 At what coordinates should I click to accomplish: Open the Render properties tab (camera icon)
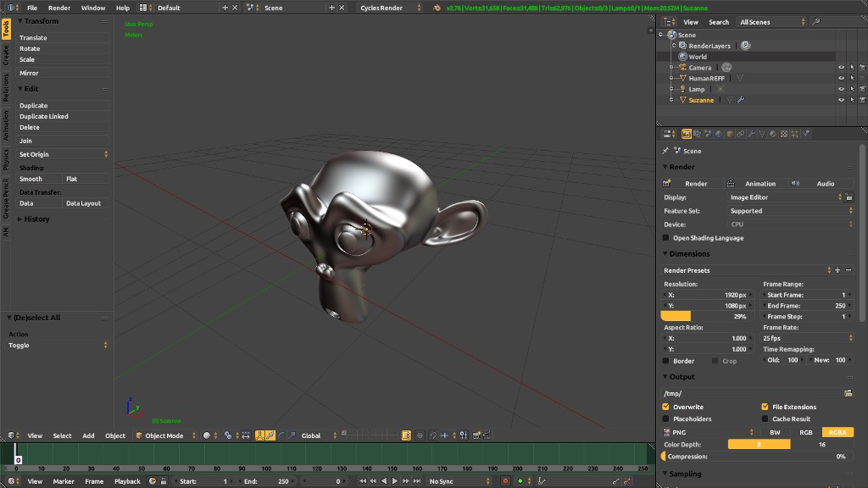687,134
